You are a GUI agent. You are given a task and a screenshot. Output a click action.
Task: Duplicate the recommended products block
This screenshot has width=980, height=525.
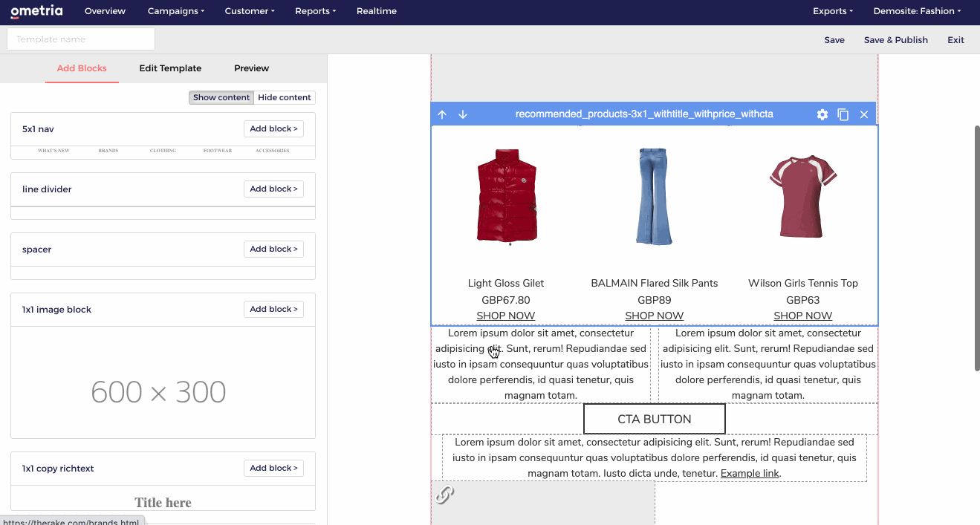[843, 114]
